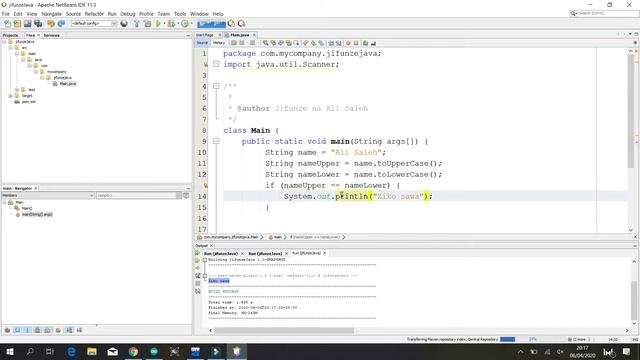
Task: Open the Refactor menu
Action: (x=94, y=14)
